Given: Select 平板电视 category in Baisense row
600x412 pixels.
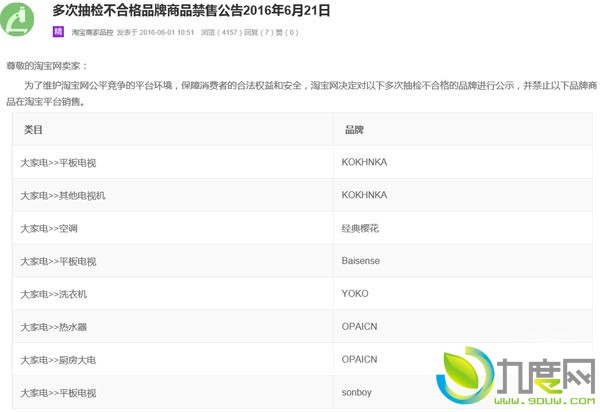Looking at the screenshot, I should [x=58, y=261].
